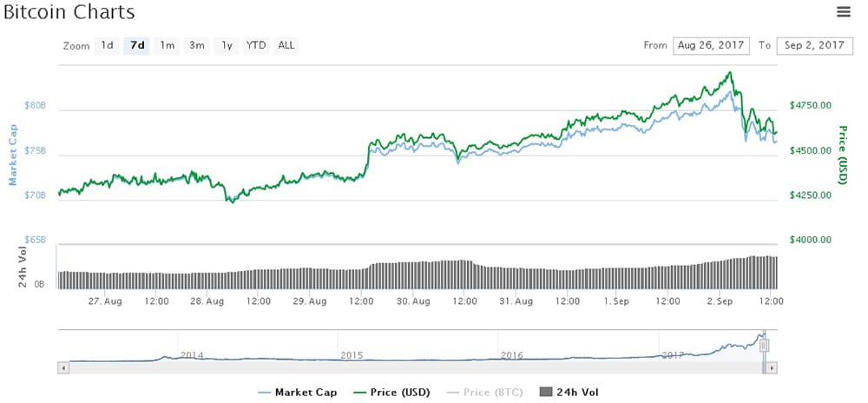Set zoom range to 1d
Image resolution: width=868 pixels, height=403 pixels.
coord(107,45)
